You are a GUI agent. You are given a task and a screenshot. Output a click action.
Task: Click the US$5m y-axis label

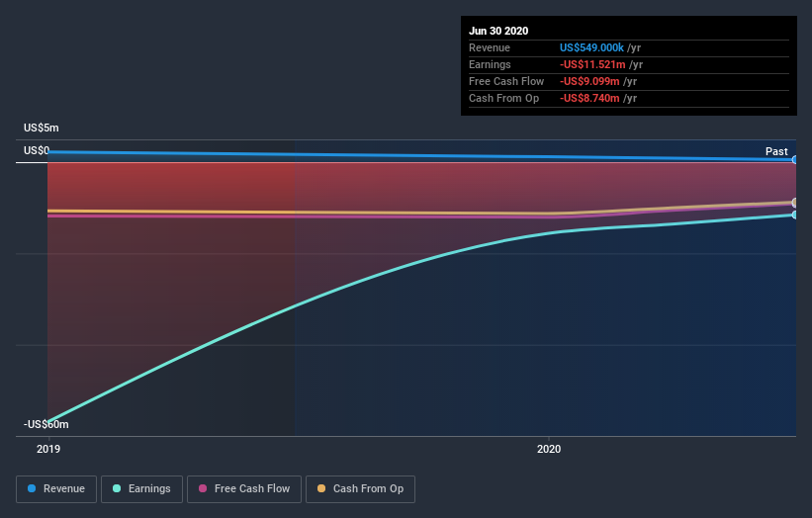(x=42, y=128)
